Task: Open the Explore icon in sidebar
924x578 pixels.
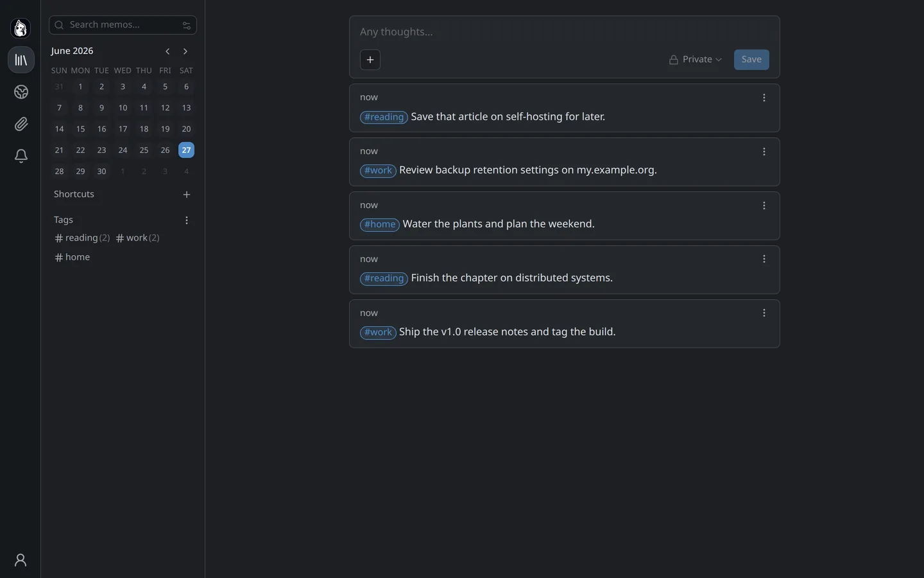Action: (21, 92)
